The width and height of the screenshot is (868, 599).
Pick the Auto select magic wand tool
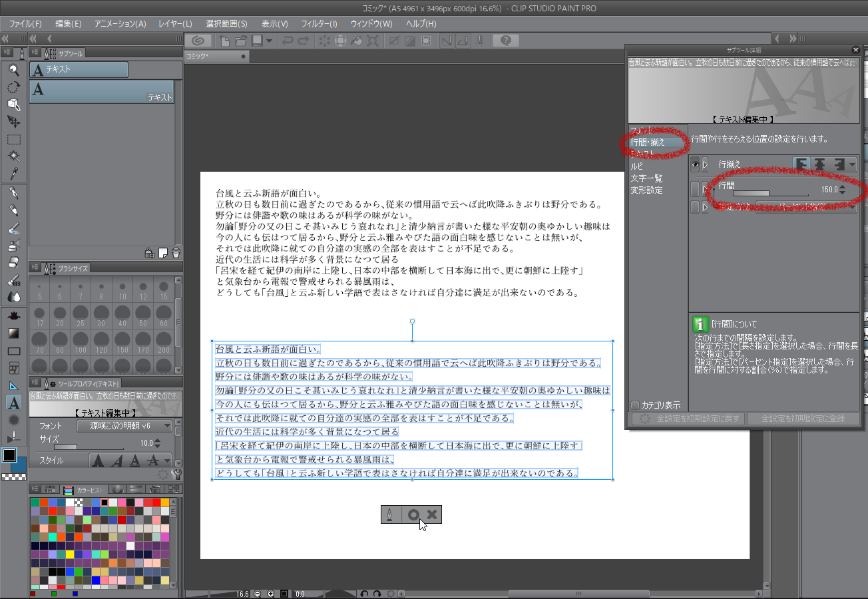13,156
